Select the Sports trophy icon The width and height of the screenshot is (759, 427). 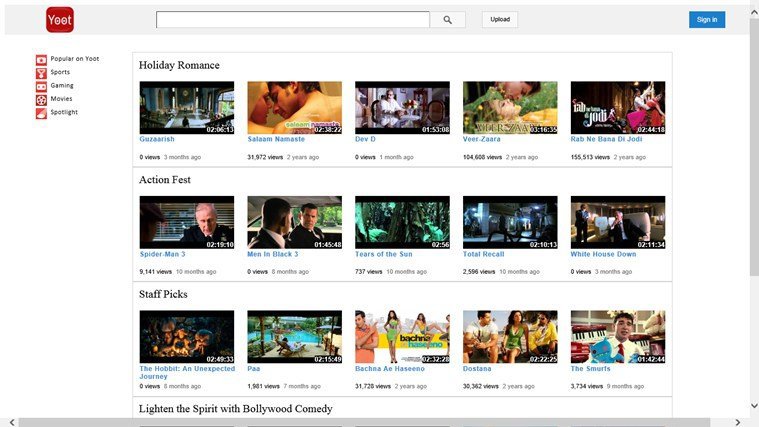(41, 73)
